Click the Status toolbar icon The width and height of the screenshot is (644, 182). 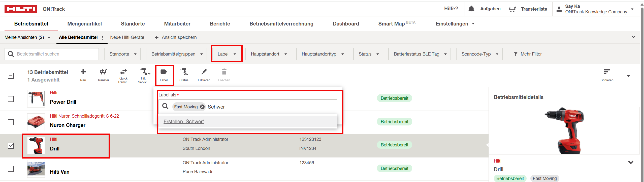click(x=184, y=72)
